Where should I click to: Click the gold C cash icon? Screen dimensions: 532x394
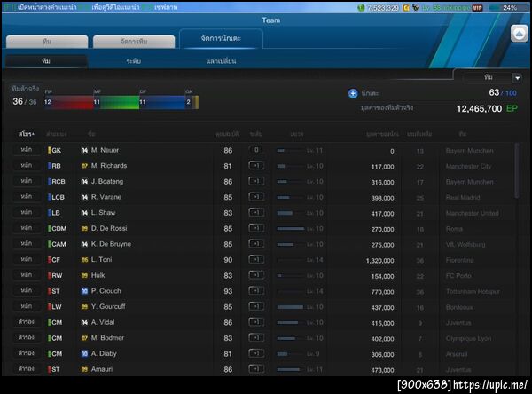(406, 7)
